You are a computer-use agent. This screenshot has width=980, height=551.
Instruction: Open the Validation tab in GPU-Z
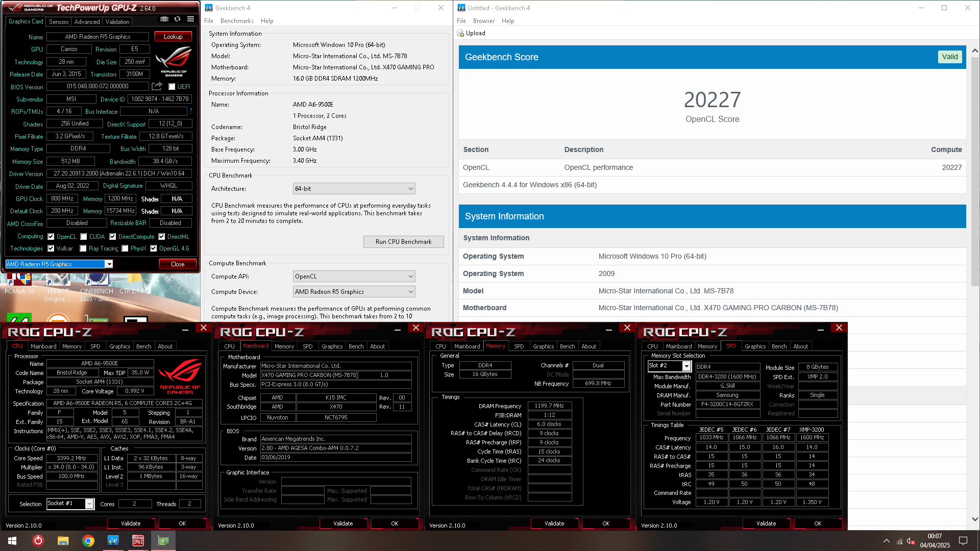(117, 21)
